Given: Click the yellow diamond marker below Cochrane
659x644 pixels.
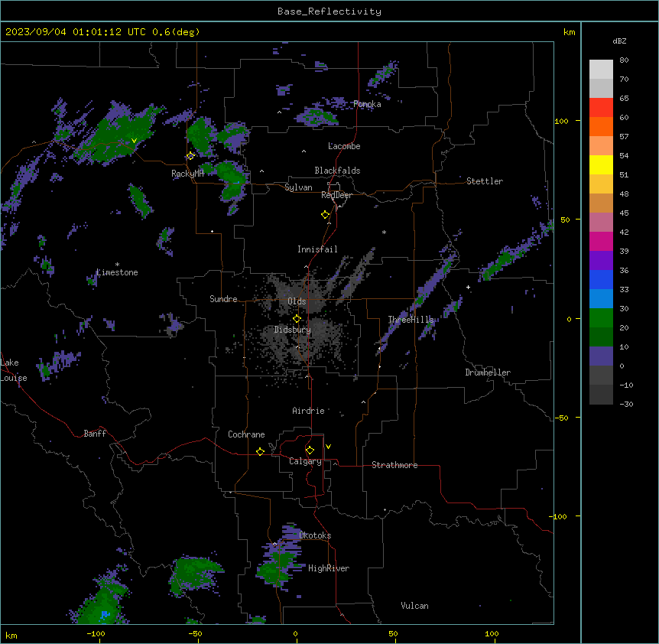Looking at the screenshot, I should (260, 451).
